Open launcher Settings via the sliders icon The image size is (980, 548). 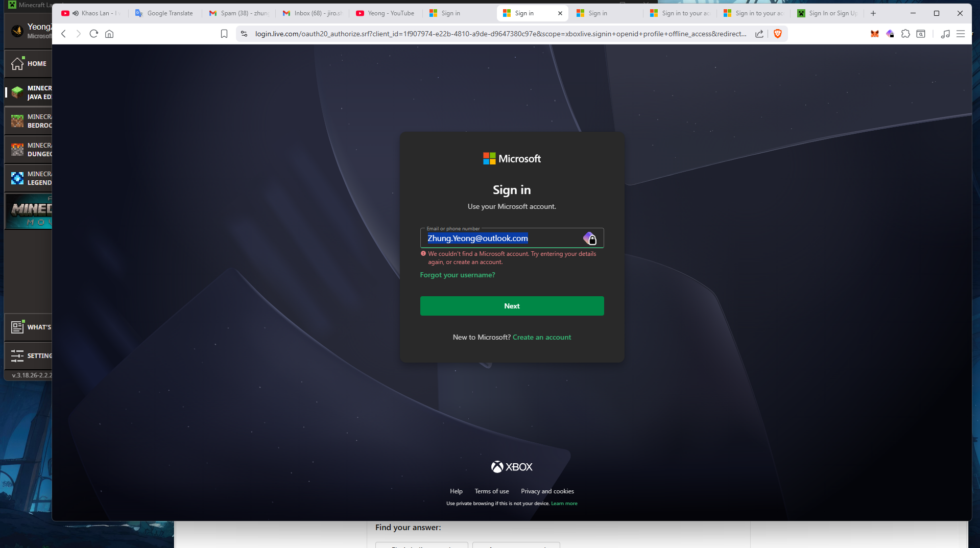point(31,356)
